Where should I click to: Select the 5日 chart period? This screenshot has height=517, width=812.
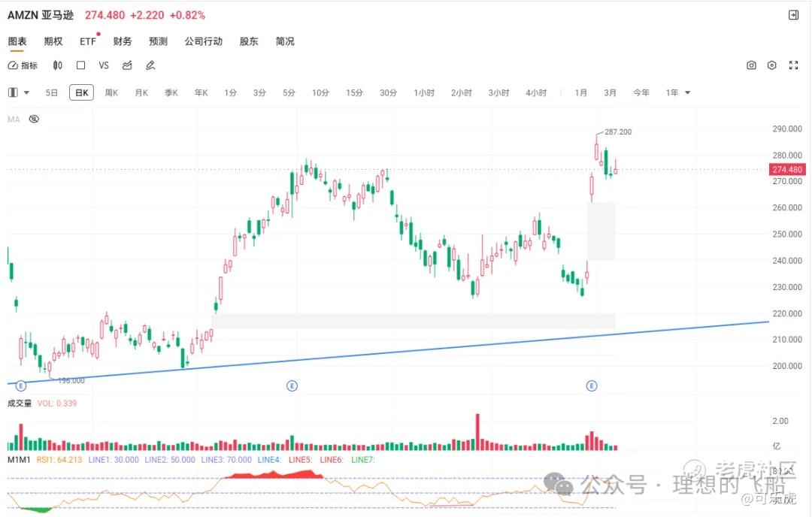pyautogui.click(x=51, y=92)
